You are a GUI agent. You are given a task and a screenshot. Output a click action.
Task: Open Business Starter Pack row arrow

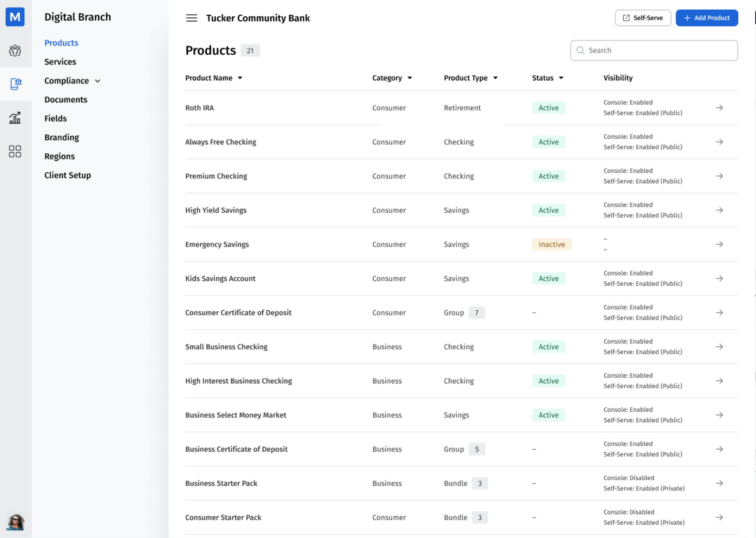pos(719,483)
